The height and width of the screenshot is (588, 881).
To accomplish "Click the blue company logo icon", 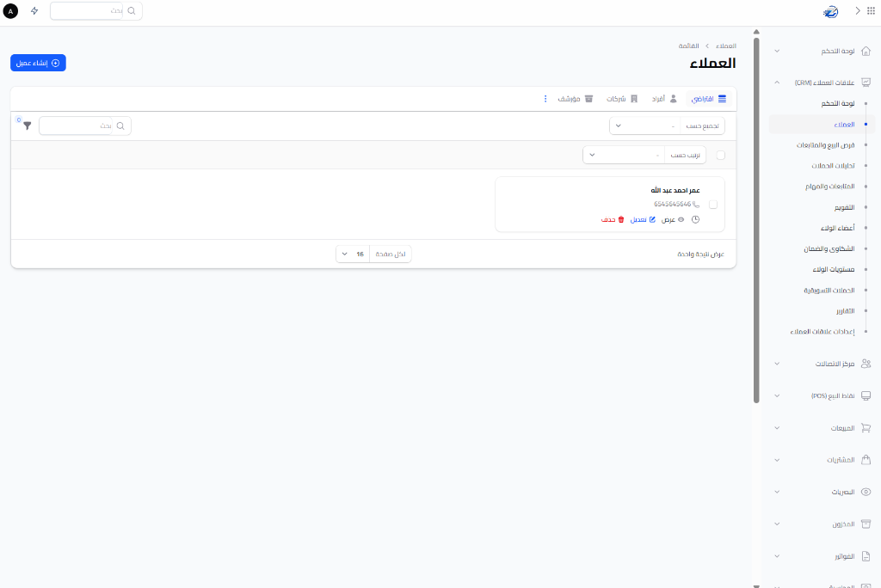I will [x=830, y=11].
